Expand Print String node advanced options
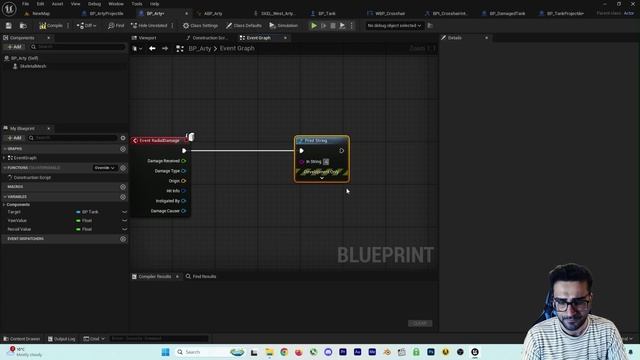Image resolution: width=640 pixels, height=360 pixels. [x=322, y=178]
